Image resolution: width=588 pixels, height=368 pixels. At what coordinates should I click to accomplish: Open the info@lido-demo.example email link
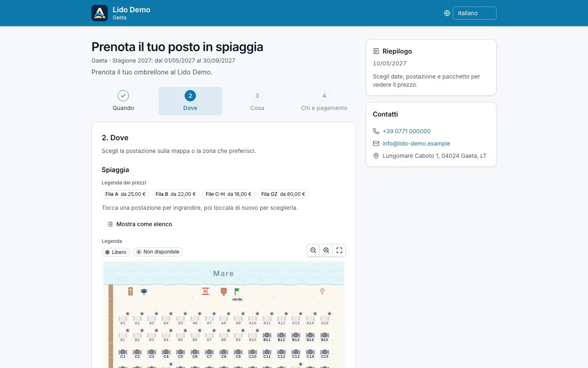(416, 144)
